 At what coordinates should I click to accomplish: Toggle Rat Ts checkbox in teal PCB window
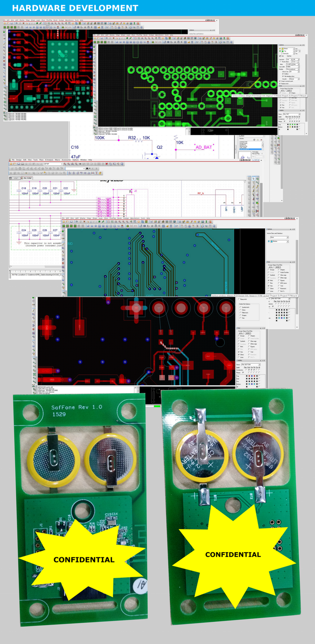coord(279,291)
